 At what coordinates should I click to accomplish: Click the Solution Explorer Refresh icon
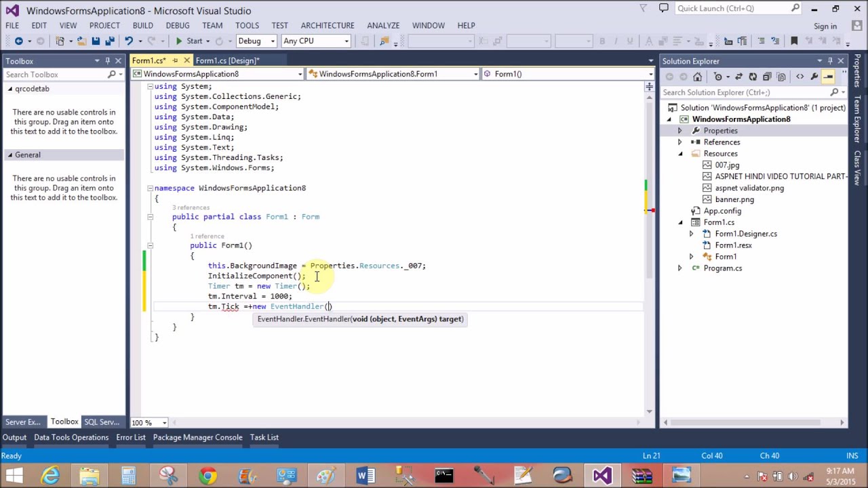click(x=753, y=77)
